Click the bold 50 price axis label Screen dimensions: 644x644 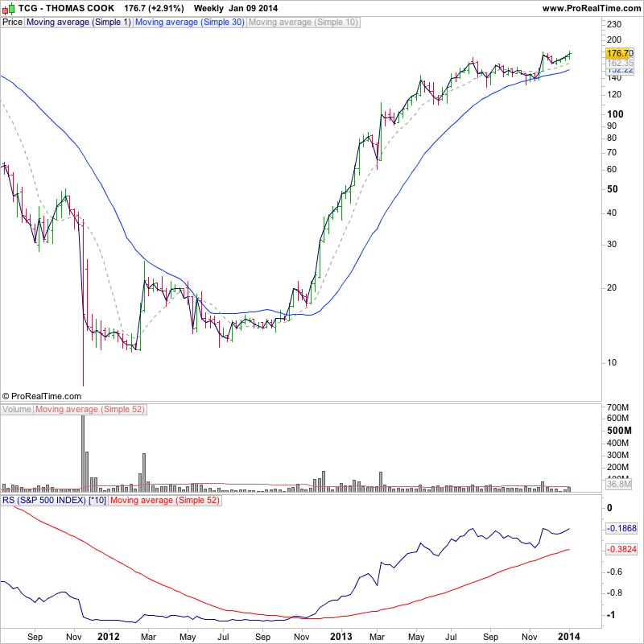point(612,189)
